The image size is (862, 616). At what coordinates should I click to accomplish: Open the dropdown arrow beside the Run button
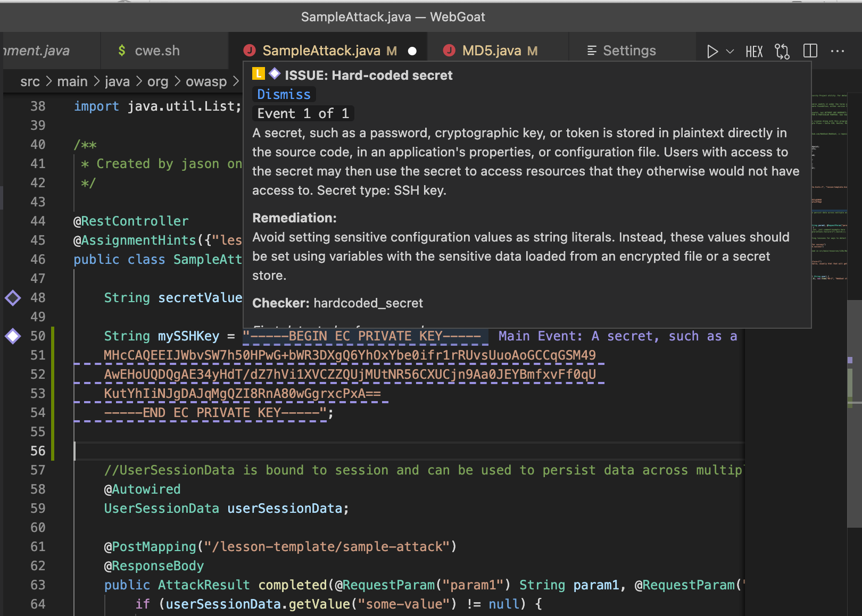pyautogui.click(x=729, y=51)
